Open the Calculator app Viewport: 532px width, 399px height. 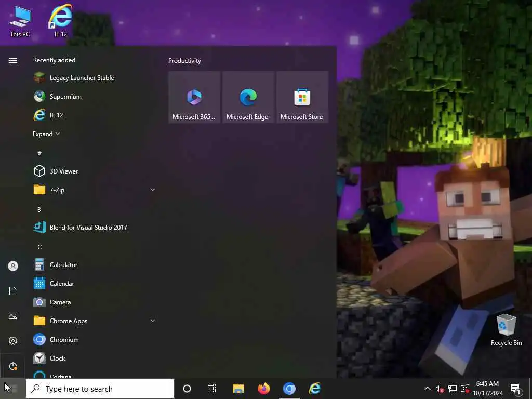95,264
